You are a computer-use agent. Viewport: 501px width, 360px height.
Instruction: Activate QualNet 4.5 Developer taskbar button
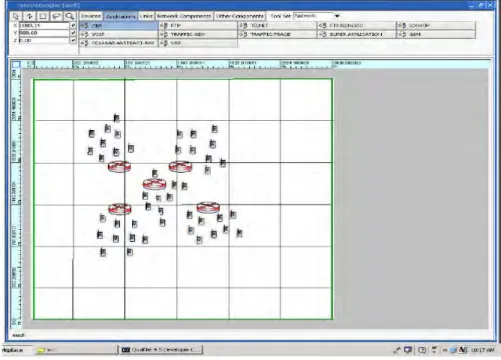coord(161,350)
